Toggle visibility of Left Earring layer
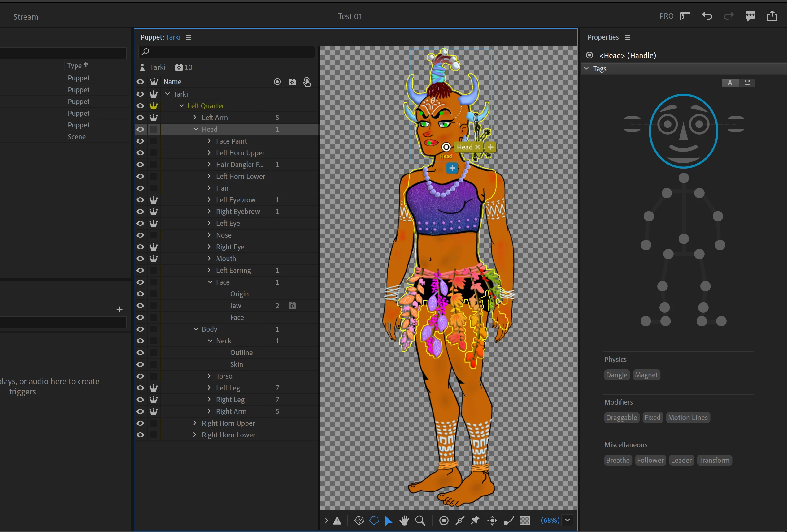The image size is (787, 532). 140,270
